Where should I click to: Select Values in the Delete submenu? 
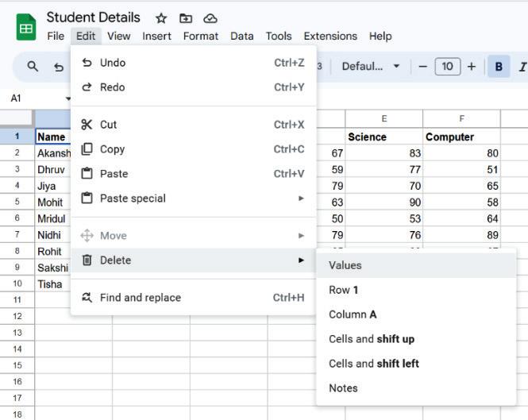(345, 265)
